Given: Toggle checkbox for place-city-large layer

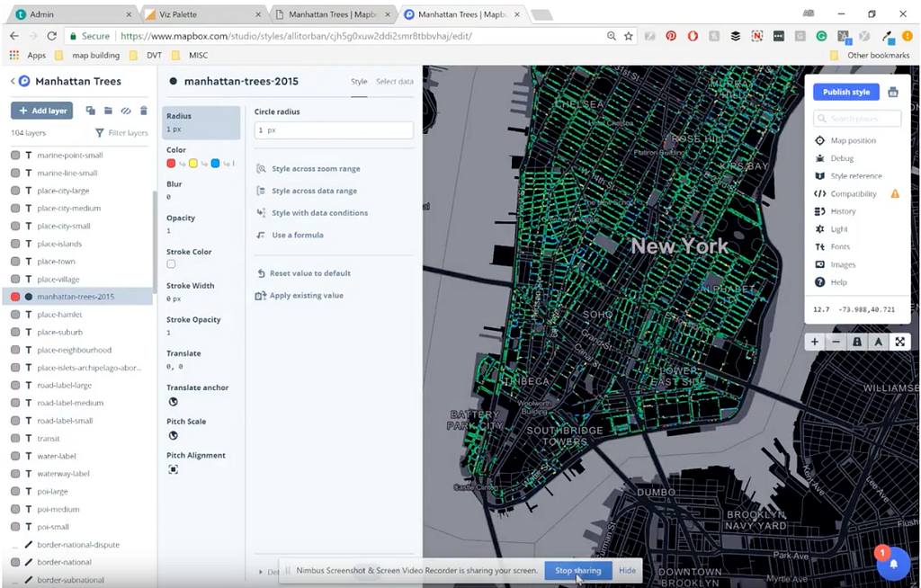Looking at the screenshot, I should click(x=15, y=191).
